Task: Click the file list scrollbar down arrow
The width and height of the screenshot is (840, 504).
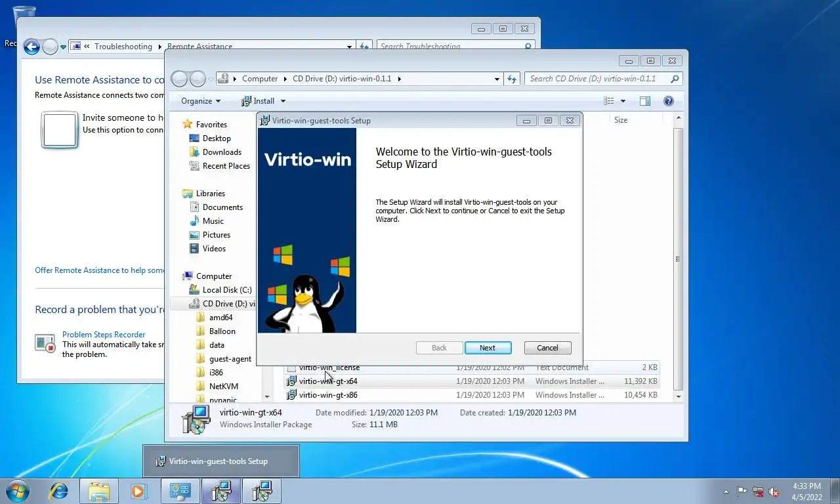Action: (679, 396)
